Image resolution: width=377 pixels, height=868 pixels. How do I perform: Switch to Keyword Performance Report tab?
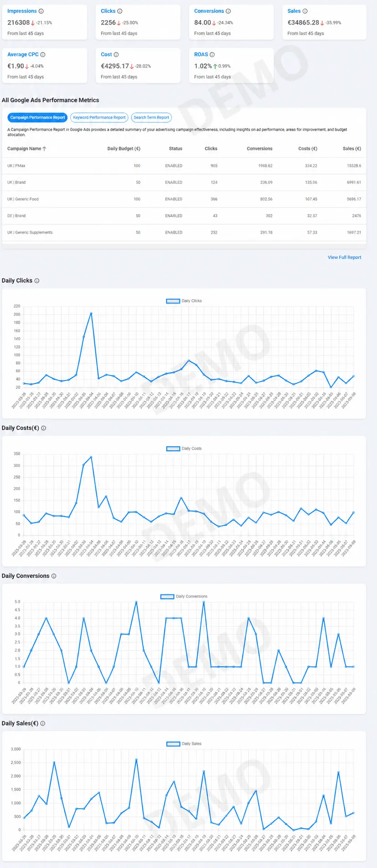tap(99, 117)
